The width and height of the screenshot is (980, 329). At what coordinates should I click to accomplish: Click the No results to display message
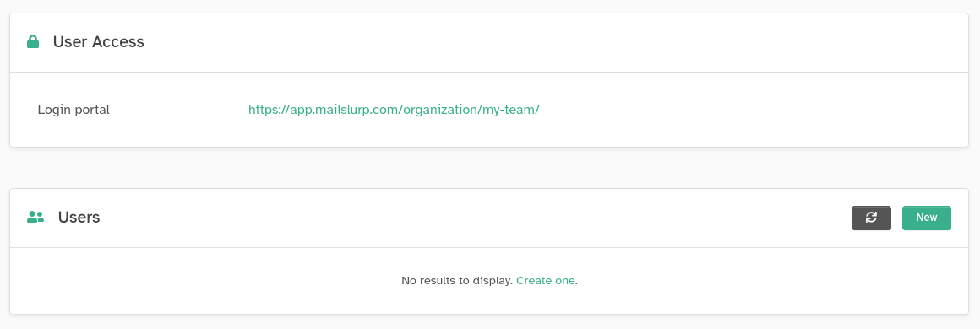pos(458,281)
